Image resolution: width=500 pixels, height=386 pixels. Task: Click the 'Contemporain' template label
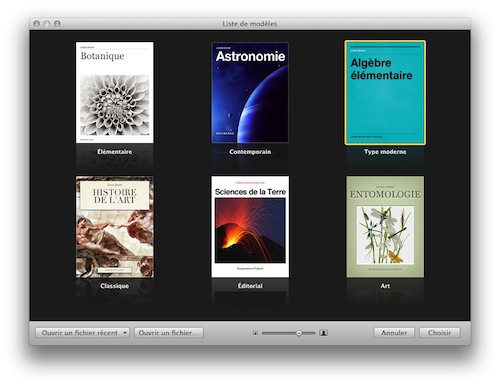pos(250,152)
